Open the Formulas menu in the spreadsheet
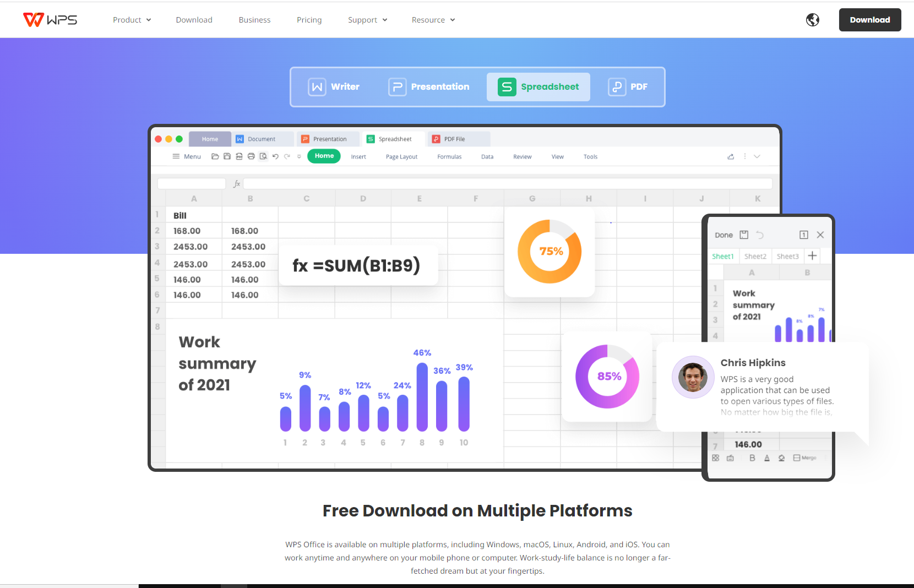914x588 pixels. tap(449, 156)
